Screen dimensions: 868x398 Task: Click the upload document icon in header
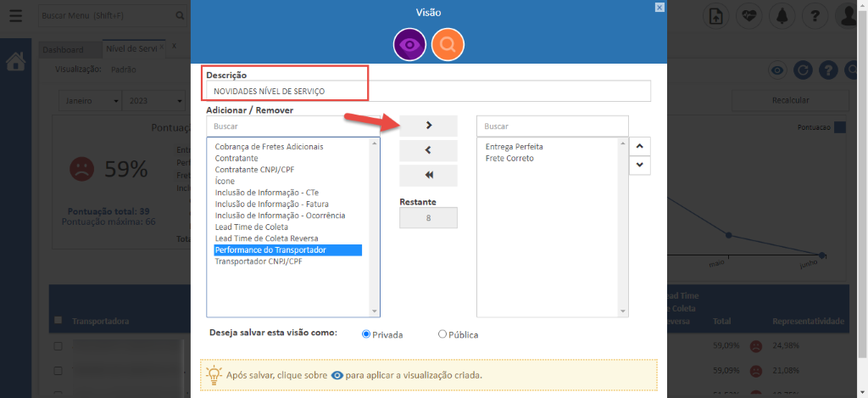pyautogui.click(x=716, y=16)
